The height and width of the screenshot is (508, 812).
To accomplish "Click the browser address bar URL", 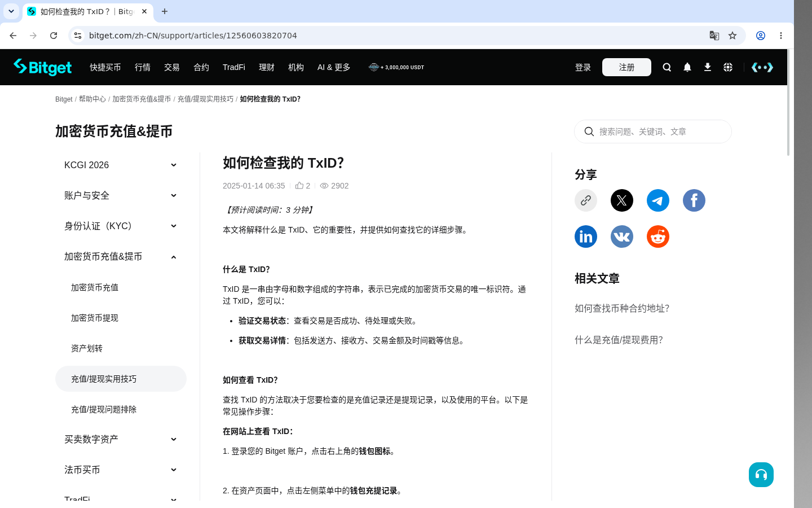I will click(x=193, y=36).
